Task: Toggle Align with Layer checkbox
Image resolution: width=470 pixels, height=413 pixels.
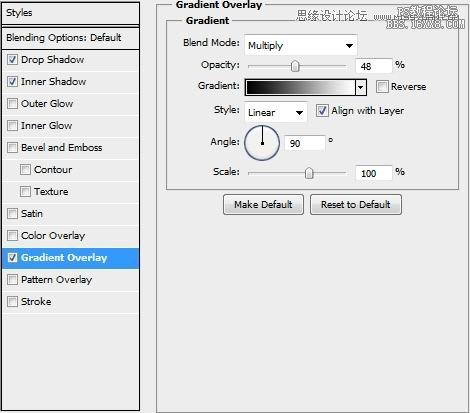Action: coord(322,111)
